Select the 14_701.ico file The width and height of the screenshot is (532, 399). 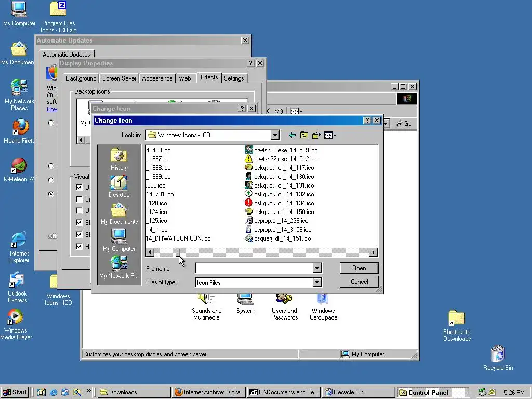(x=160, y=194)
